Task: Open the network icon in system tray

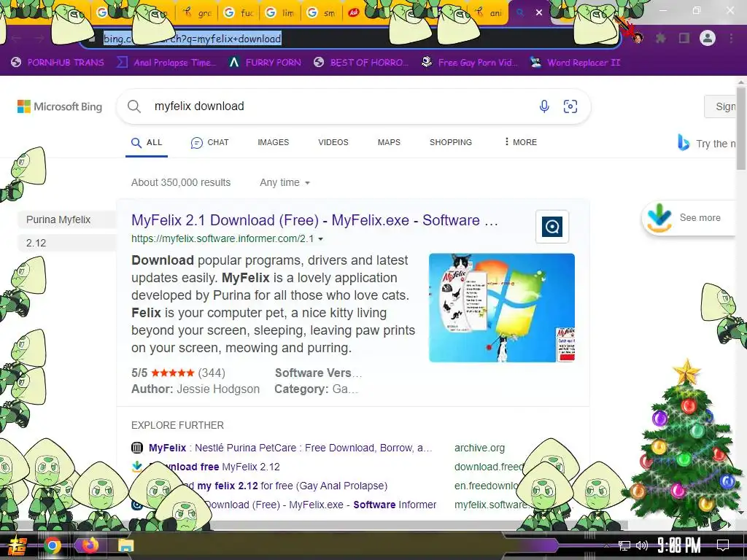Action: [624, 545]
